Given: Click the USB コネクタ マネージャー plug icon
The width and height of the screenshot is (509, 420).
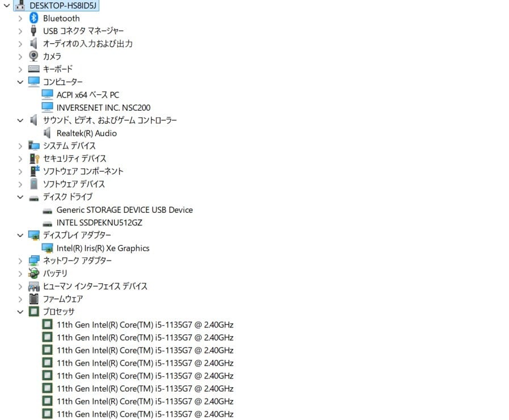Looking at the screenshot, I should pyautogui.click(x=33, y=31).
